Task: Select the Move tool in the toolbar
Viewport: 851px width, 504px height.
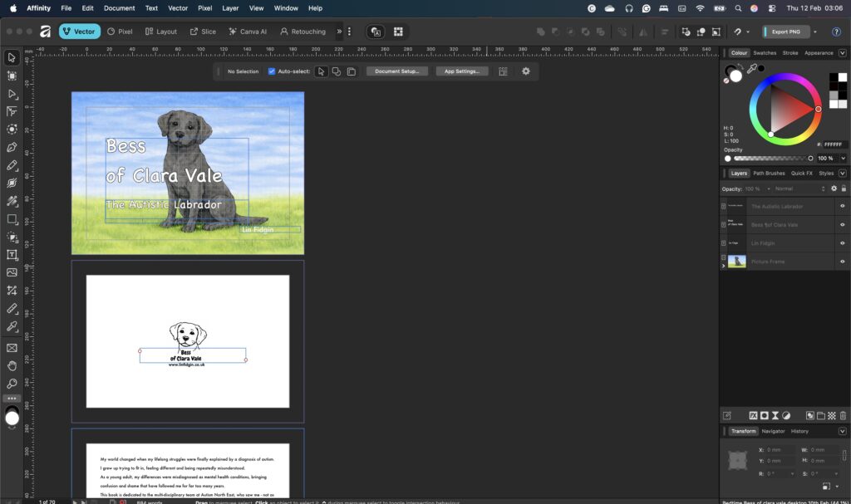Action: pos(12,57)
